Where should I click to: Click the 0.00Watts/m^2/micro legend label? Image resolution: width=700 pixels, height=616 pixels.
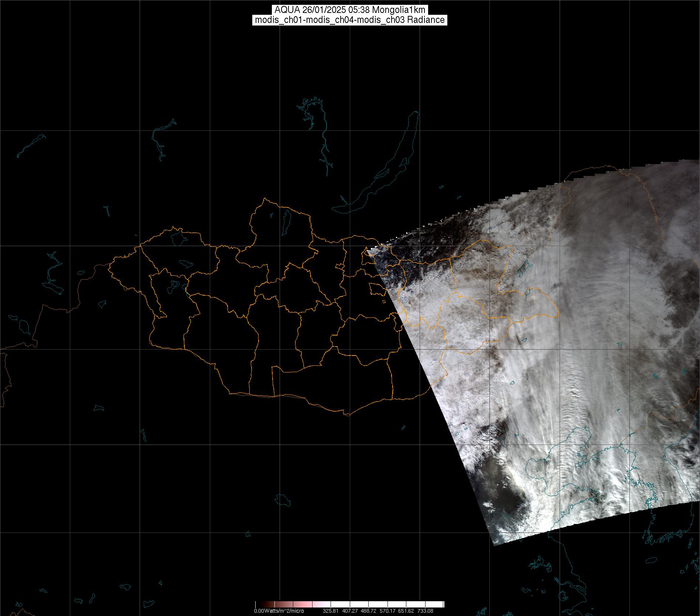279,611
